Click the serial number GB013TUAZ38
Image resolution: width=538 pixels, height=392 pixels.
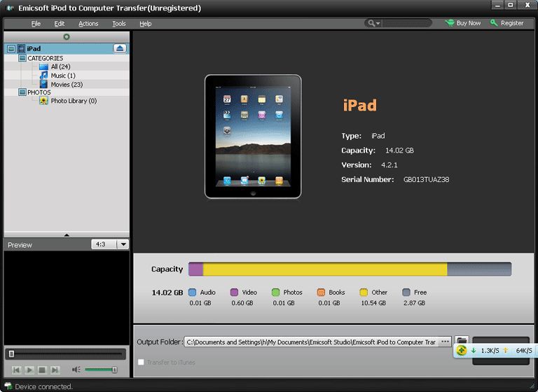426,179
